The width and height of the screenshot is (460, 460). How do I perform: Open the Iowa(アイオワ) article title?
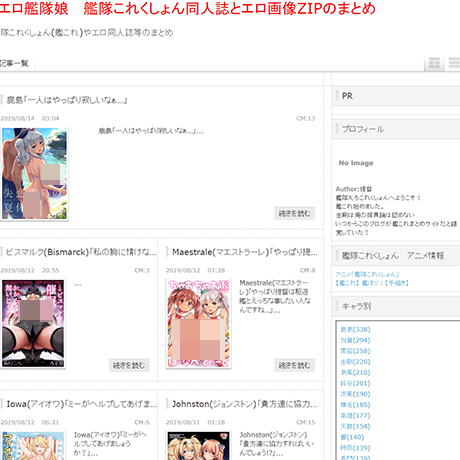82,404
